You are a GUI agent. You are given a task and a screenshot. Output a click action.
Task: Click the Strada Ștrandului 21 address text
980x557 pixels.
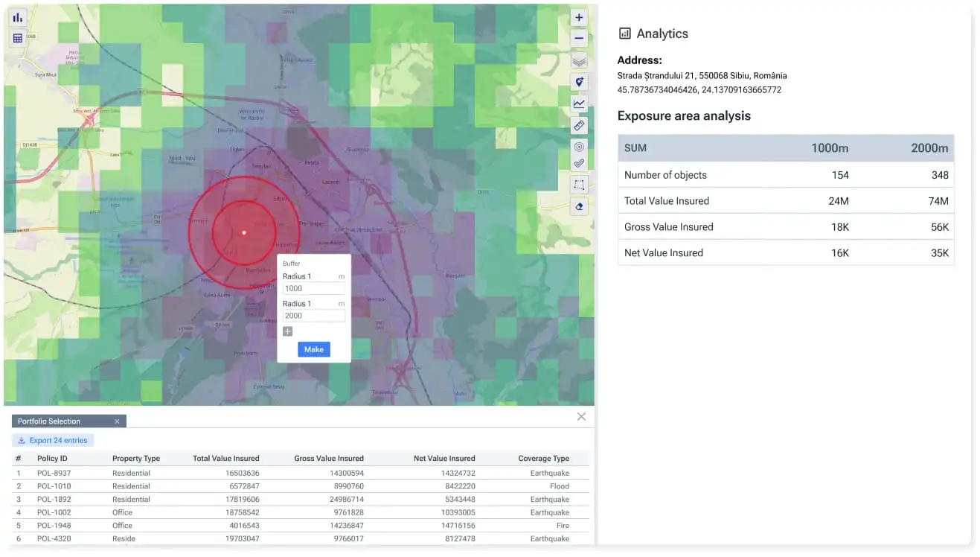click(x=702, y=75)
